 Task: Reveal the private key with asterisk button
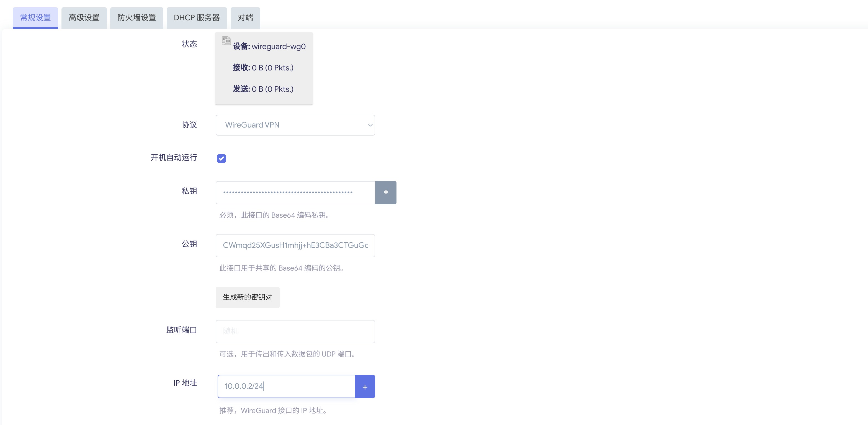click(x=385, y=192)
